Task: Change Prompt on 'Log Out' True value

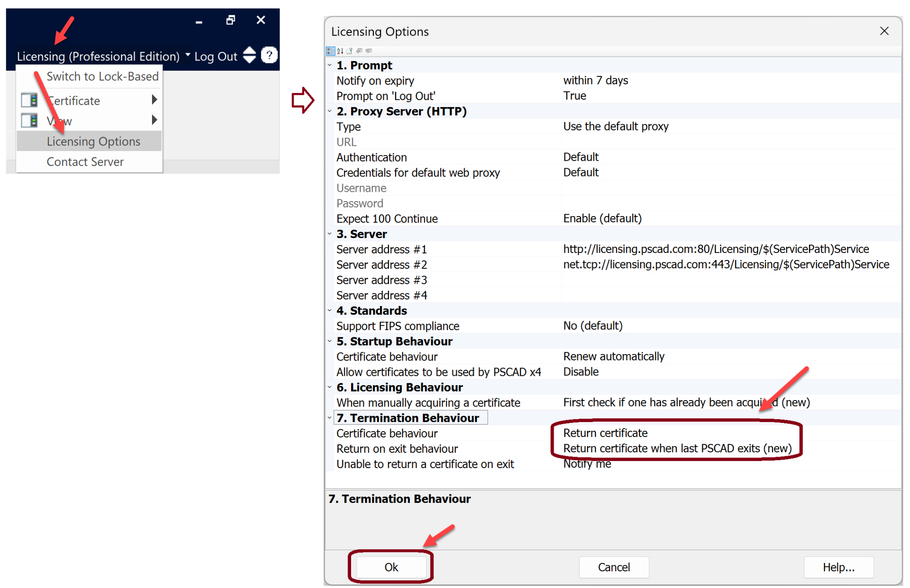Action: click(x=731, y=96)
